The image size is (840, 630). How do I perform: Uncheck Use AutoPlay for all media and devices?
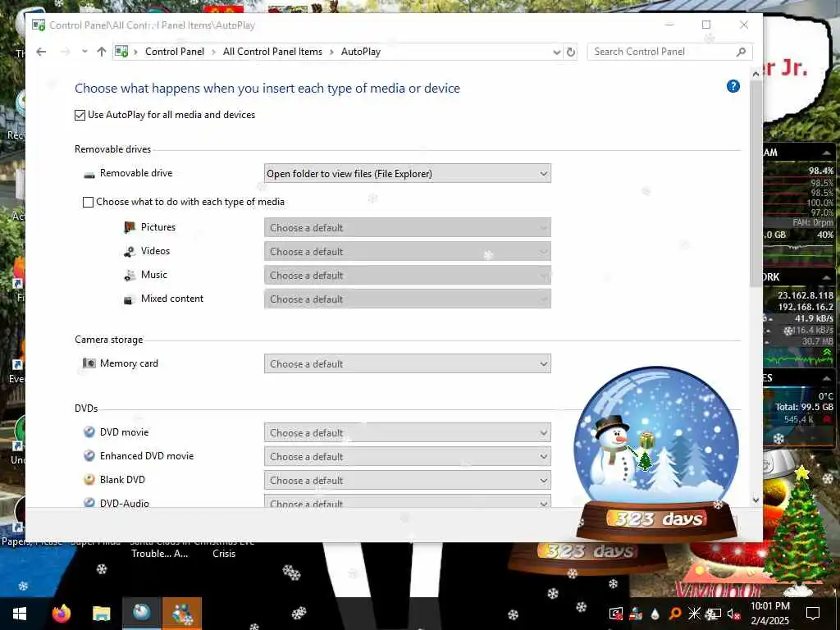(80, 115)
